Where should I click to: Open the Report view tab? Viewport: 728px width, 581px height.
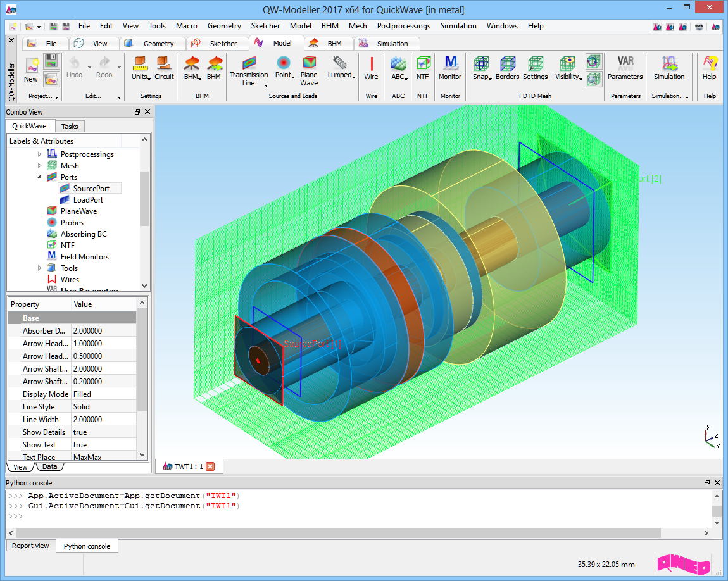coord(30,546)
